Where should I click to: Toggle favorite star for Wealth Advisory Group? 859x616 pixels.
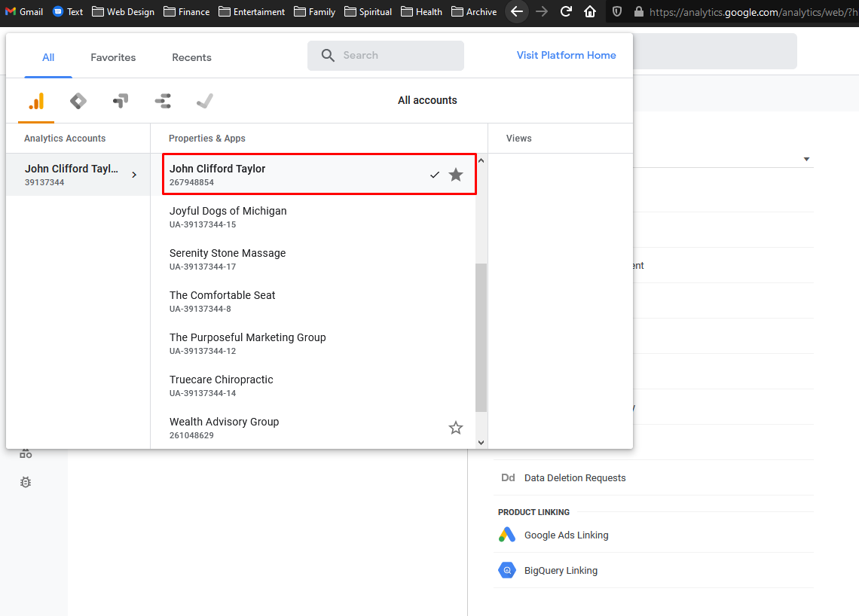[456, 428]
